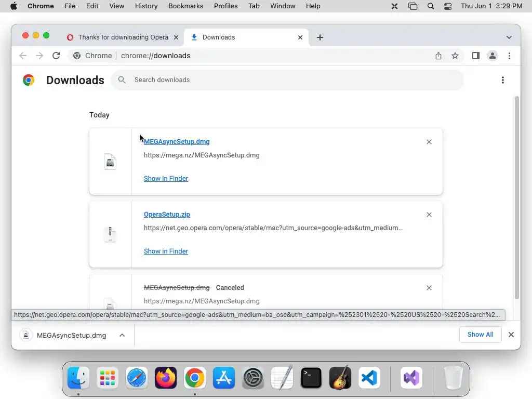The height and width of the screenshot is (399, 532).
Task: Click the MEGAsyncSetup.dmg file icon thumbnail
Action: pos(110,162)
